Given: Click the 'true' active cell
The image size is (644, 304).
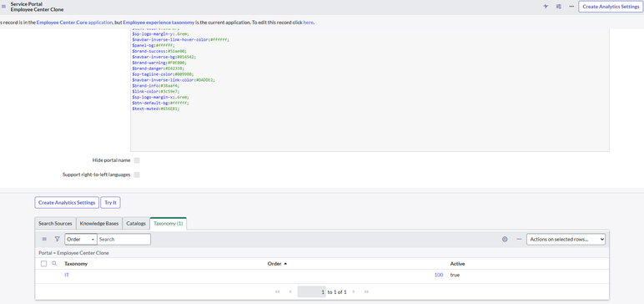Looking at the screenshot, I should [455, 275].
